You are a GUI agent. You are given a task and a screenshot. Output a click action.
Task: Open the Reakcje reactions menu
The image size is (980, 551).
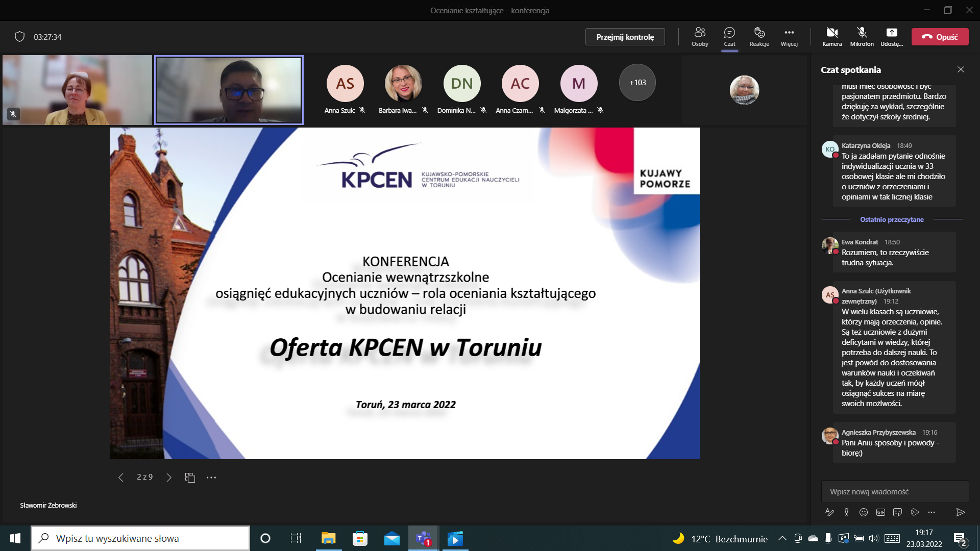click(x=759, y=37)
